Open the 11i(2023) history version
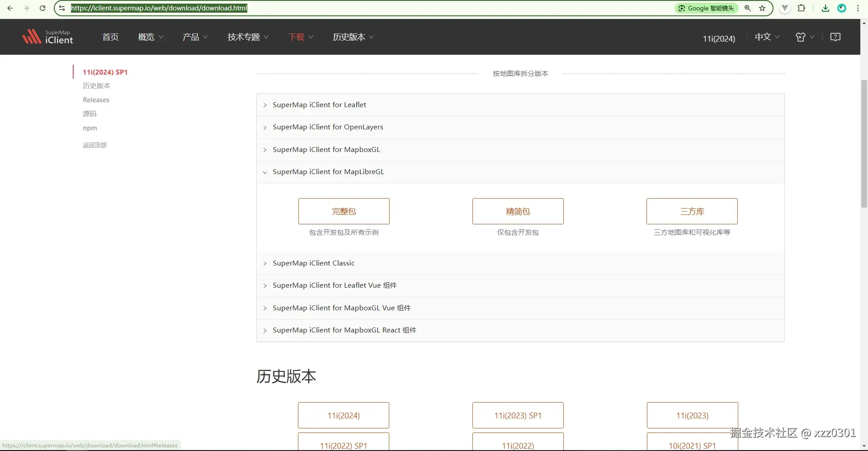The image size is (868, 451). point(692,415)
